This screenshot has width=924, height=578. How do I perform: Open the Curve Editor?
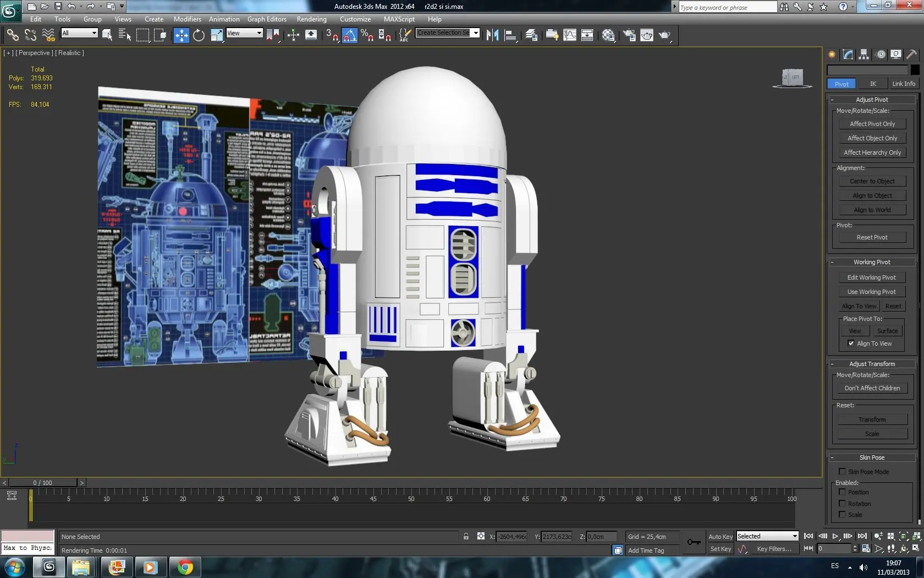coord(570,35)
